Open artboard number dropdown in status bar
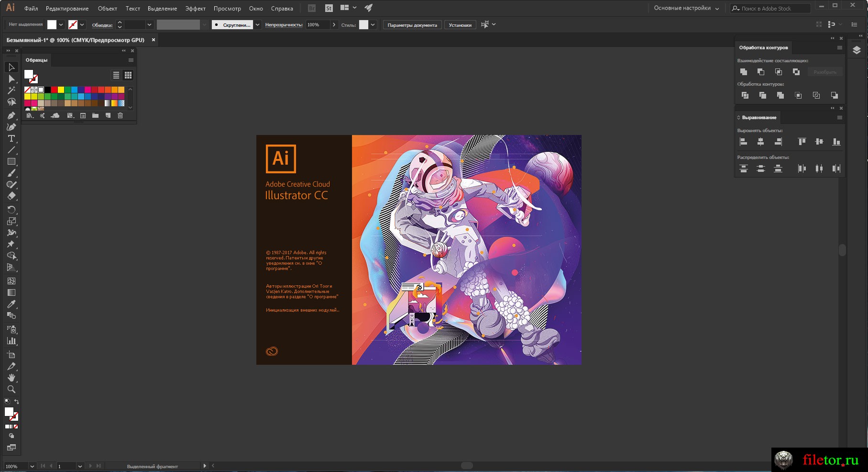 click(x=80, y=466)
